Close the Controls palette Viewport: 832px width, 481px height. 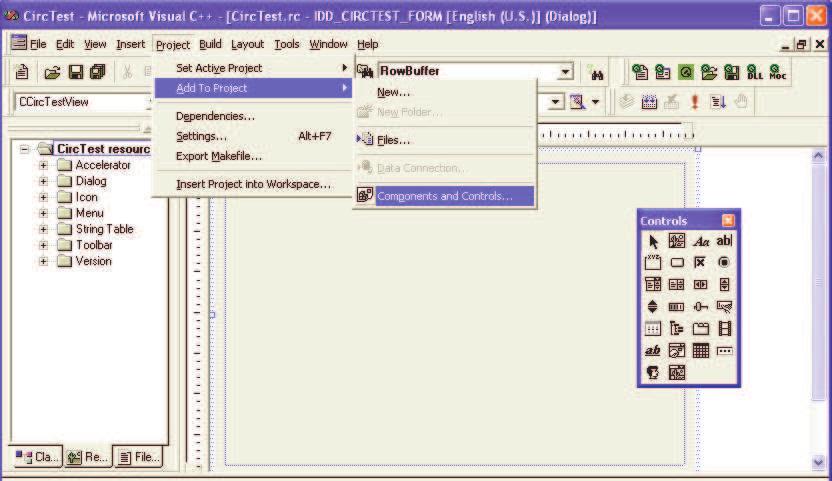728,220
